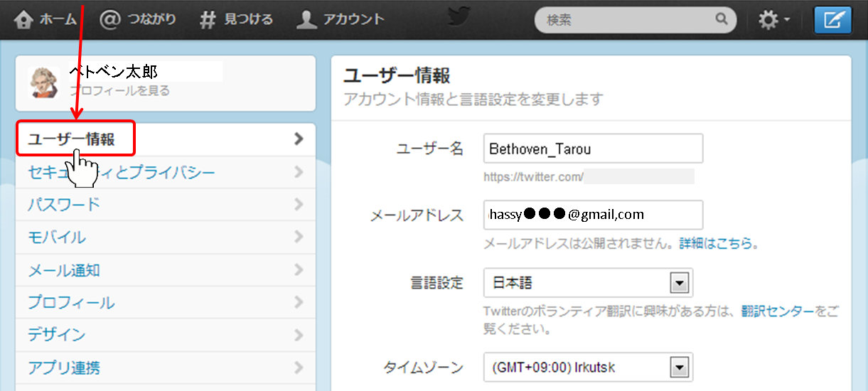Click the メールアドレス input field
Viewport: 868px width, 391px height.
[x=592, y=214]
